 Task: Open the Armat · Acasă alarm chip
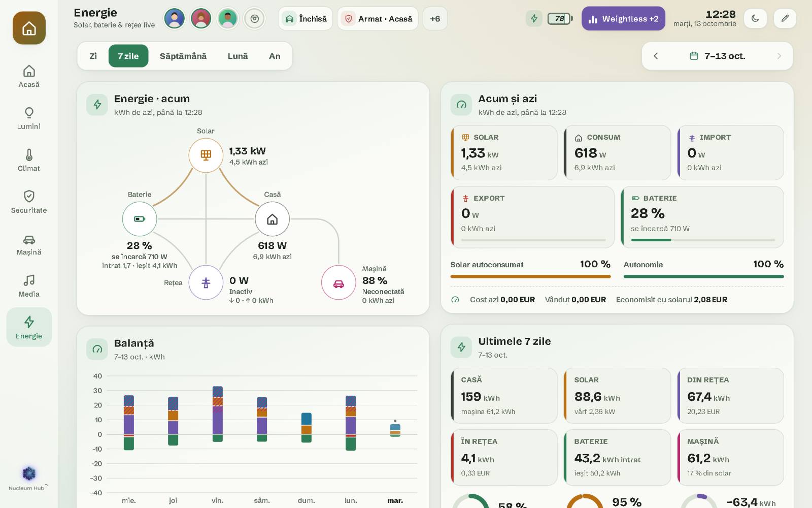pos(378,19)
